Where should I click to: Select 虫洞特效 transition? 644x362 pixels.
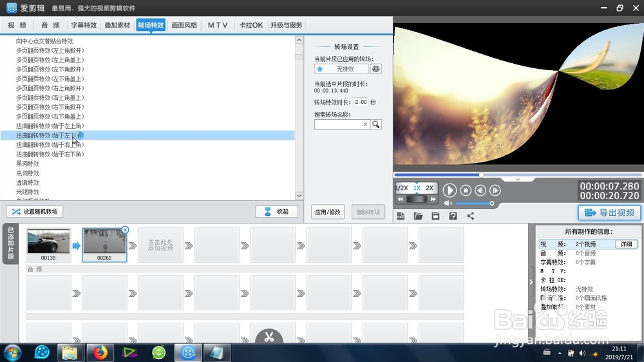tap(28, 173)
